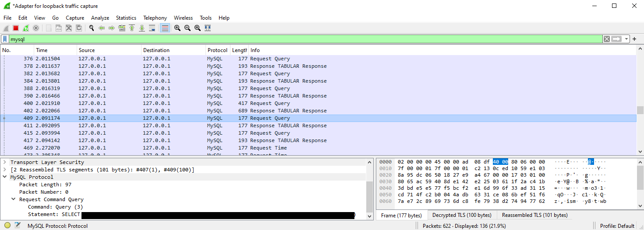Viewport: 644px width, 230px height.
Task: Click Go to specified packet icon
Action: (x=122, y=28)
